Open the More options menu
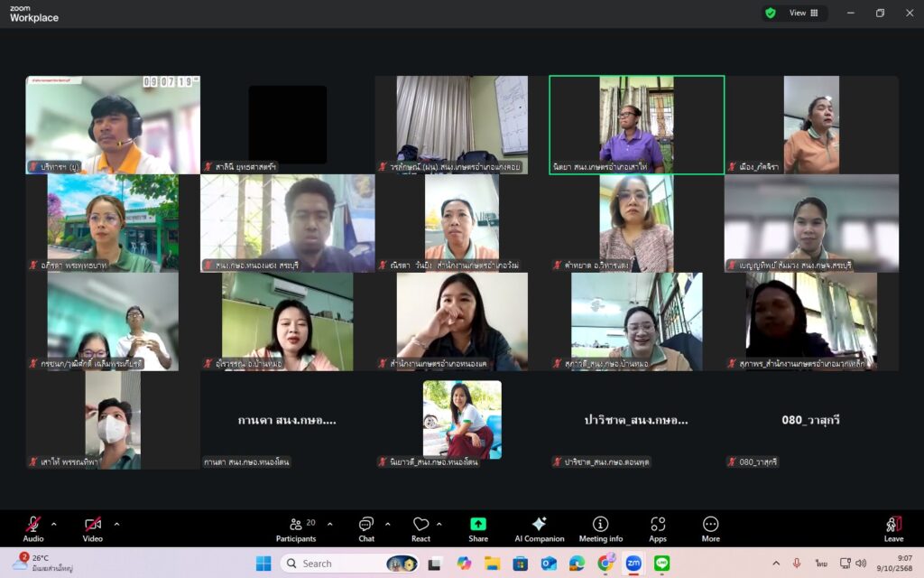924x578 pixels. click(x=710, y=528)
